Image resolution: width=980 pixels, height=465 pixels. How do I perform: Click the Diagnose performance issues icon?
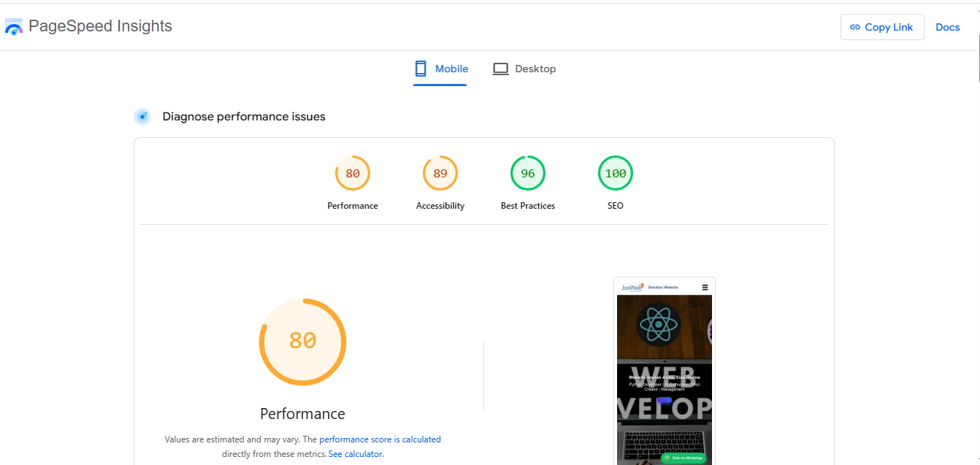click(142, 117)
